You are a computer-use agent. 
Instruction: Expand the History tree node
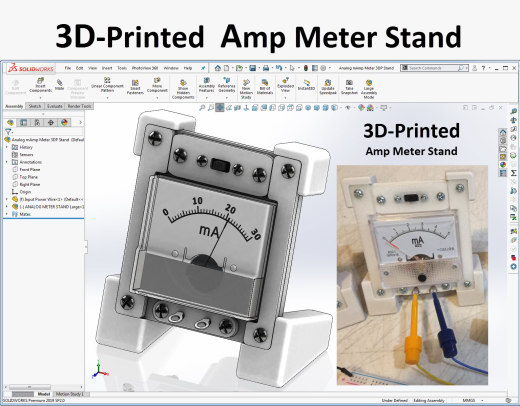[7, 147]
